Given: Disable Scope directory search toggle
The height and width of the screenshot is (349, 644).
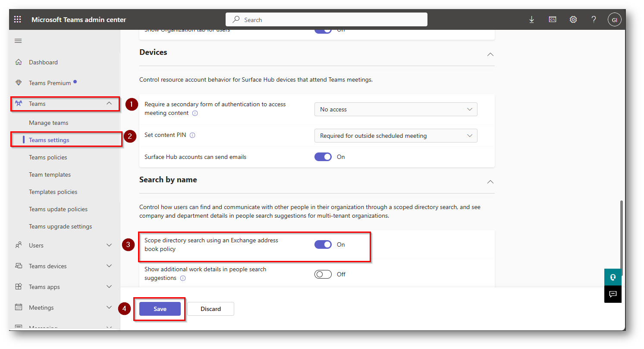Looking at the screenshot, I should coord(323,244).
